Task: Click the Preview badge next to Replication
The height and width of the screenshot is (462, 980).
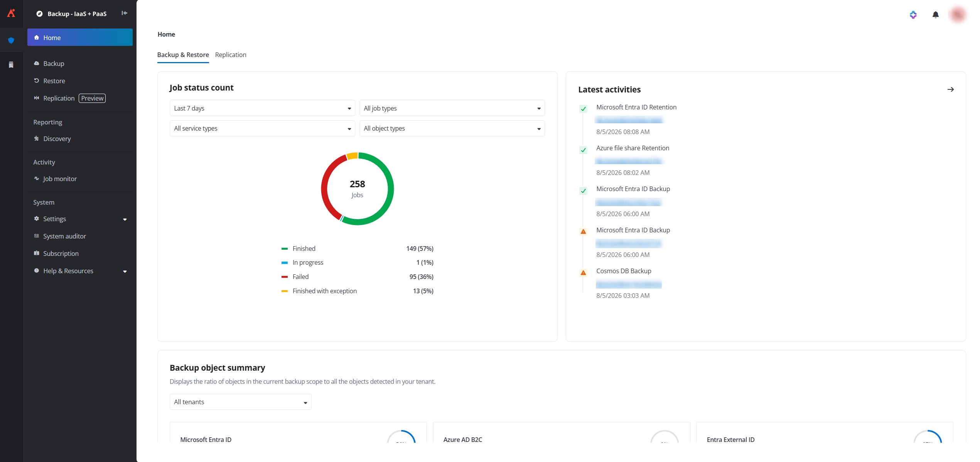Action: [92, 98]
